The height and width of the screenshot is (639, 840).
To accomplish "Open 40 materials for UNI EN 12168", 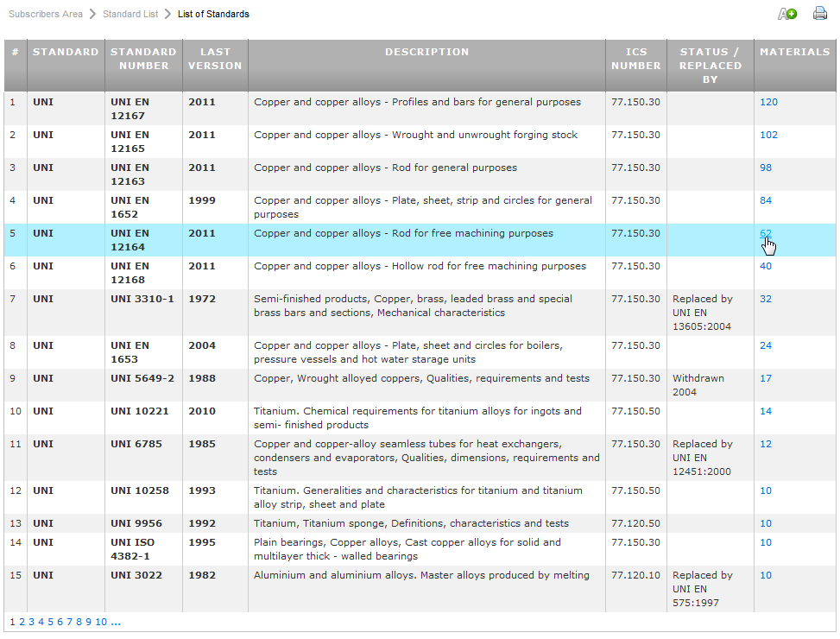I will 766,266.
